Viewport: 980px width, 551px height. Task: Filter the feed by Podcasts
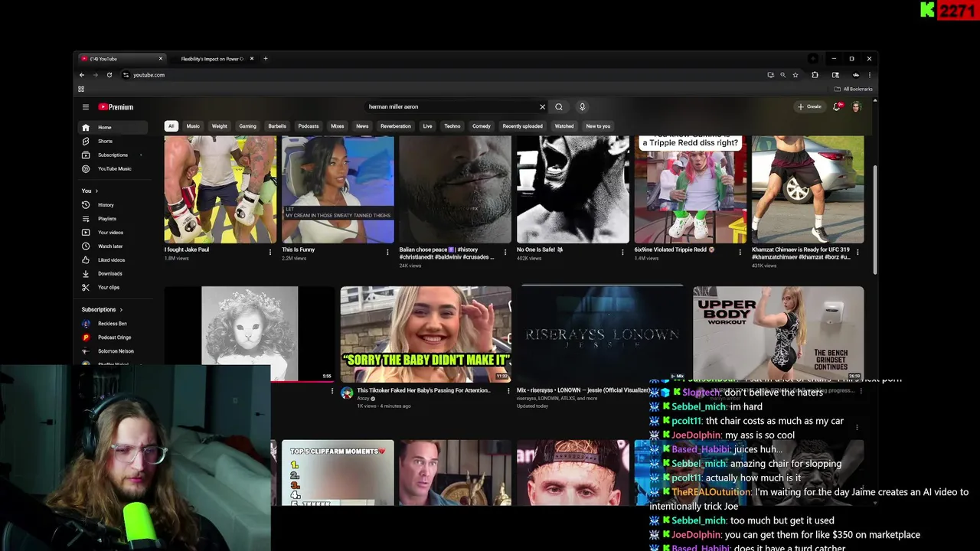tap(309, 126)
